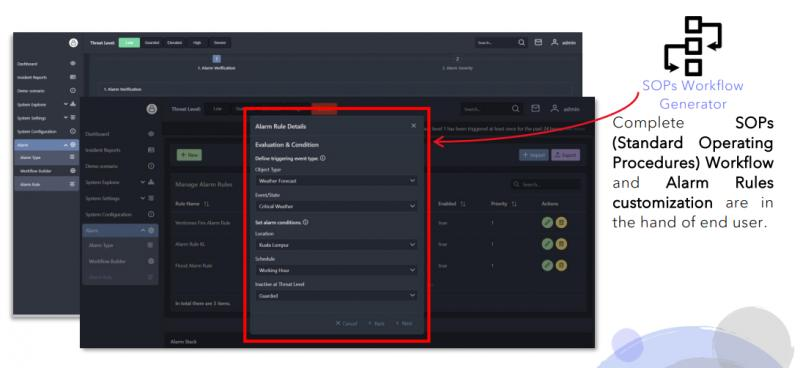This screenshot has width=800, height=368.
Task: Collapse Alarm section in back window sidebar
Action: point(66,145)
